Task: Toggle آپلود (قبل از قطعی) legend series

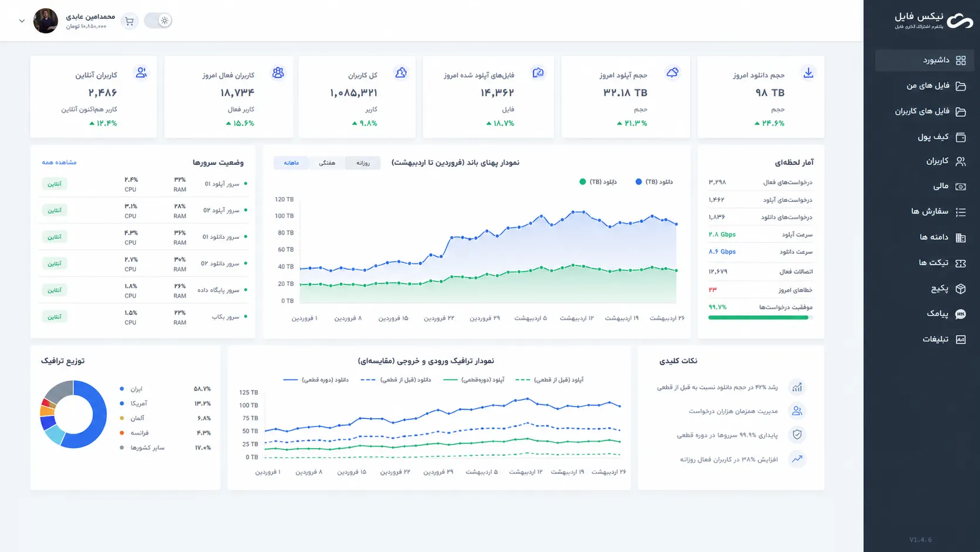Action: click(549, 380)
